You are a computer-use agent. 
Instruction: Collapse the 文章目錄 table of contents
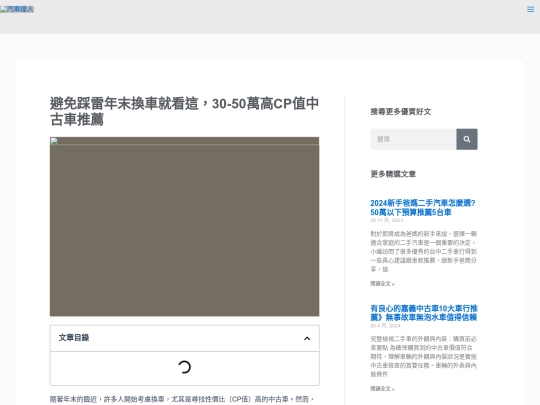coord(307,338)
